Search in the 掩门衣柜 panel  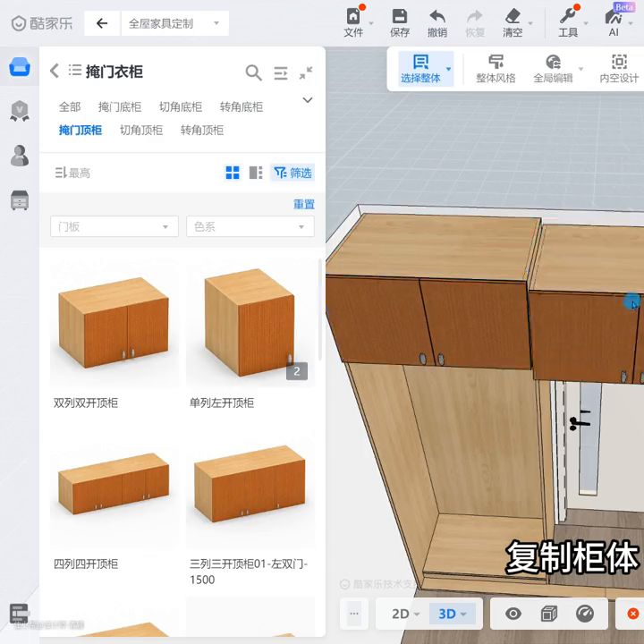(253, 72)
